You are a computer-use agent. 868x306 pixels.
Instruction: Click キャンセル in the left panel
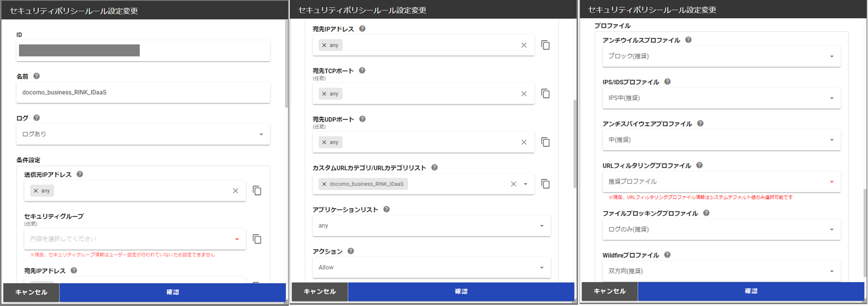click(x=31, y=292)
